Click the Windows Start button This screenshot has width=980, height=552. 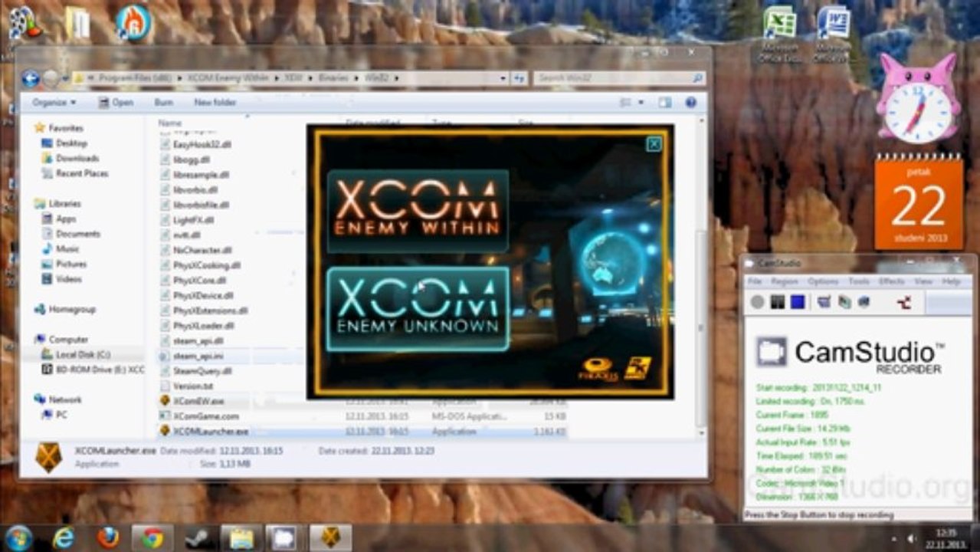point(18,538)
